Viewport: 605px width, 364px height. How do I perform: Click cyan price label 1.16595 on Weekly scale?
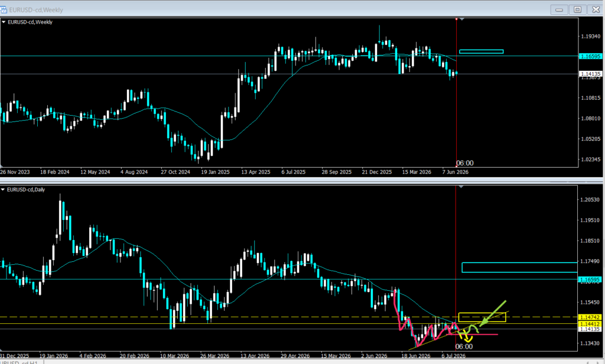[591, 56]
